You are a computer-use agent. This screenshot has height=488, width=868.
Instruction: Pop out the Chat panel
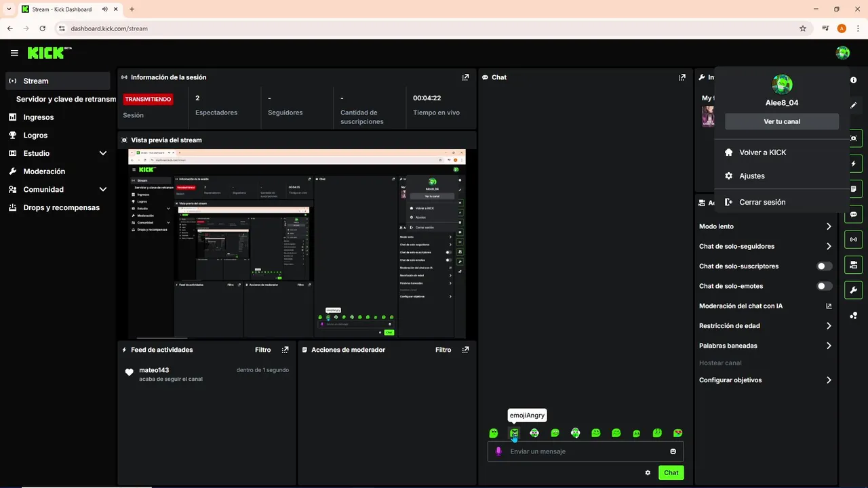click(x=682, y=77)
